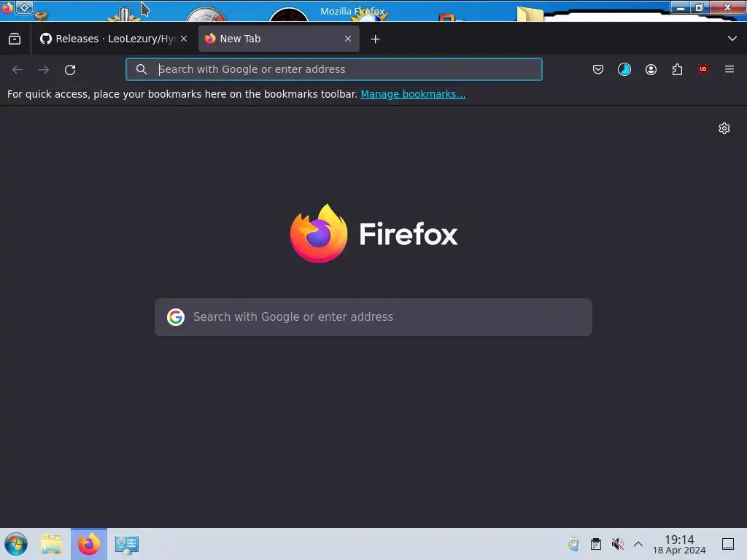This screenshot has height=560, width=747.
Task: Close the Releases GitHub tab
Action: [184, 39]
